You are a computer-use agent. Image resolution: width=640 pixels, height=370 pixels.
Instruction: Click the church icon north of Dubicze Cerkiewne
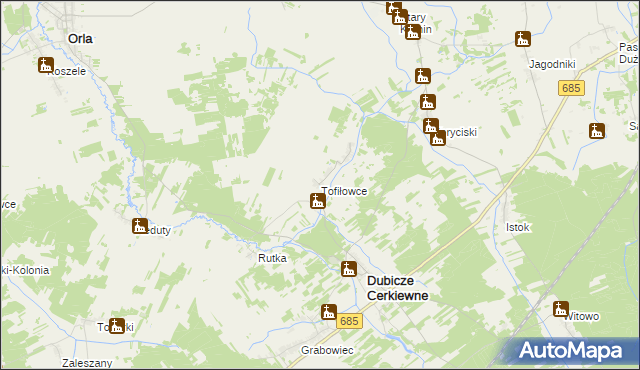pyautogui.click(x=349, y=269)
